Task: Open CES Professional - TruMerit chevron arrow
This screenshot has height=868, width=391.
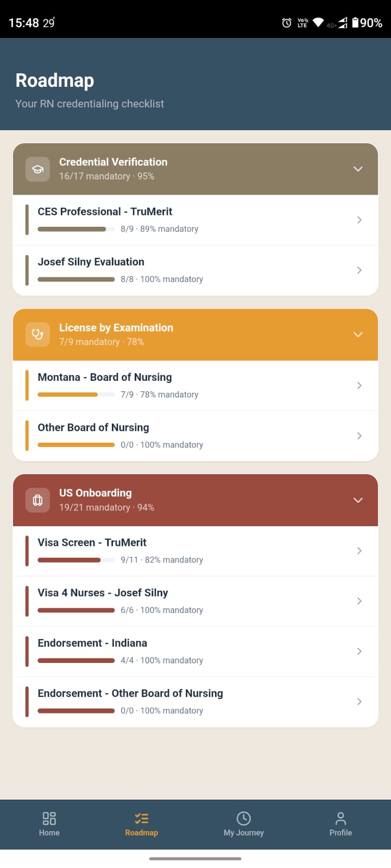Action: (x=359, y=220)
